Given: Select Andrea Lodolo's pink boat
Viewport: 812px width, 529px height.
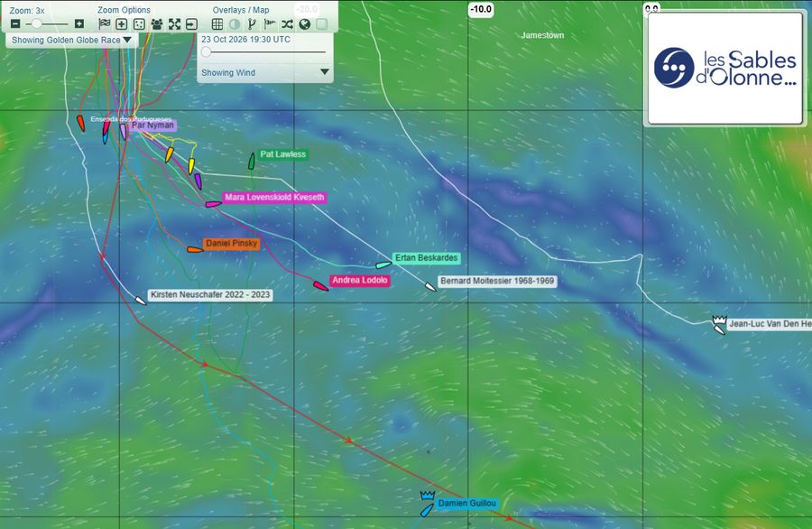Looking at the screenshot, I should tap(320, 286).
